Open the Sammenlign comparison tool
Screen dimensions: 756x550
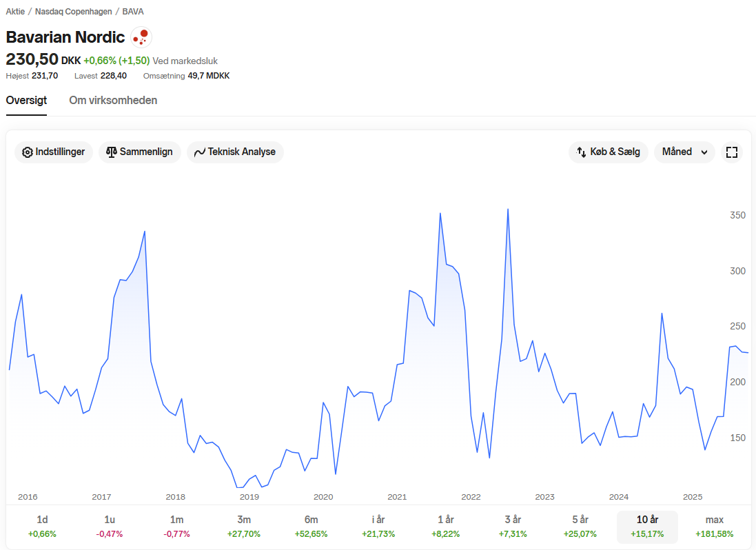pos(139,152)
